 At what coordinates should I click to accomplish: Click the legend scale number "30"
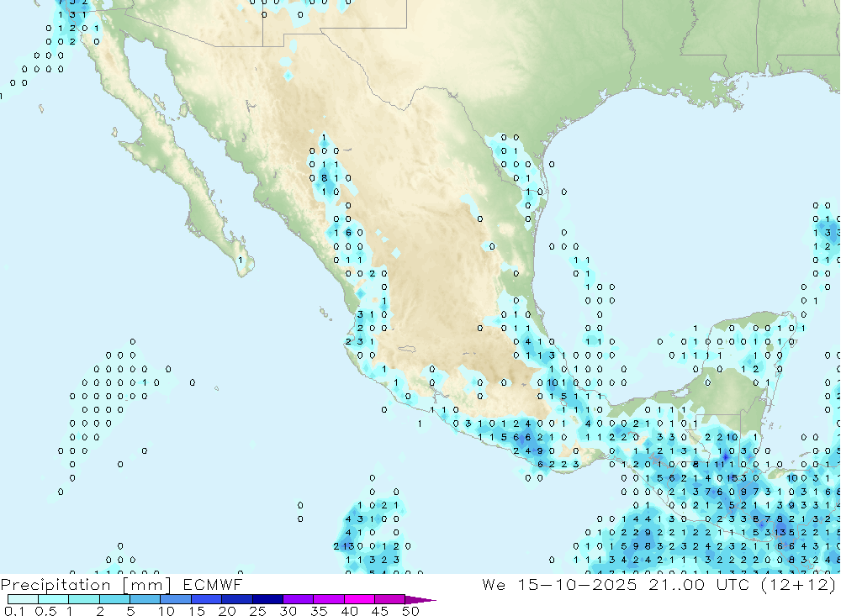point(288,611)
